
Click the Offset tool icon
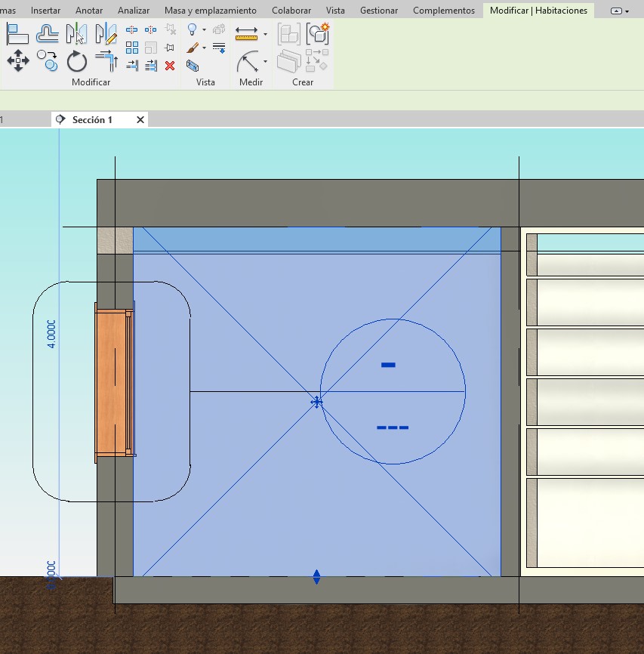tap(48, 35)
